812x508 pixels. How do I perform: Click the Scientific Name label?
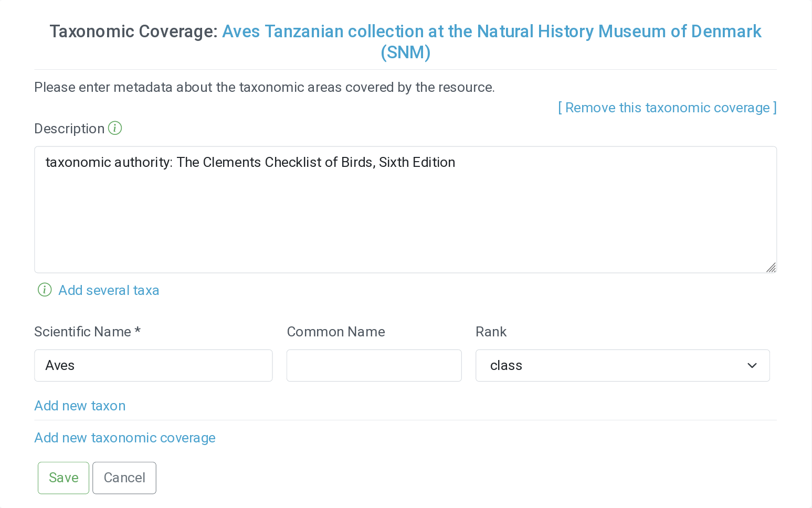[x=82, y=332]
